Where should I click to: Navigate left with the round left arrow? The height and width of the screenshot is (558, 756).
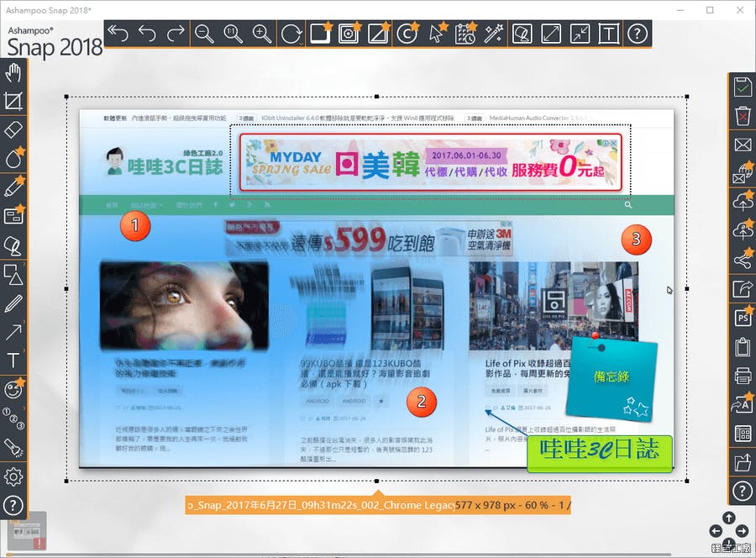pyautogui.click(x=716, y=531)
